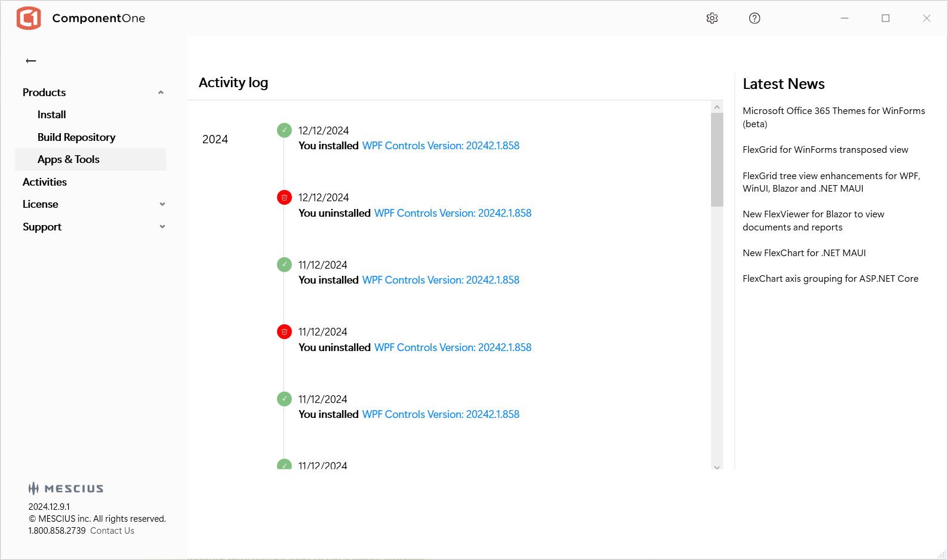Open the topmost WPF Controls version link
948x560 pixels.
[x=441, y=146]
